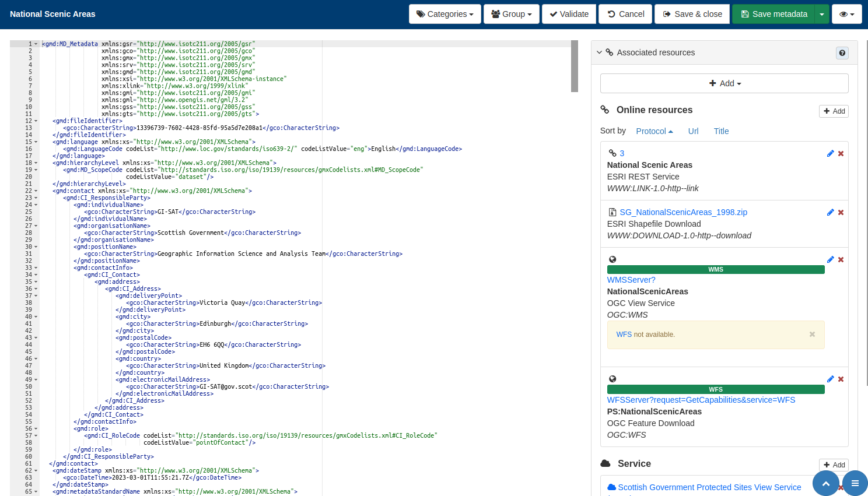
Task: Open the eye view-mode dropdown
Action: coord(847,14)
